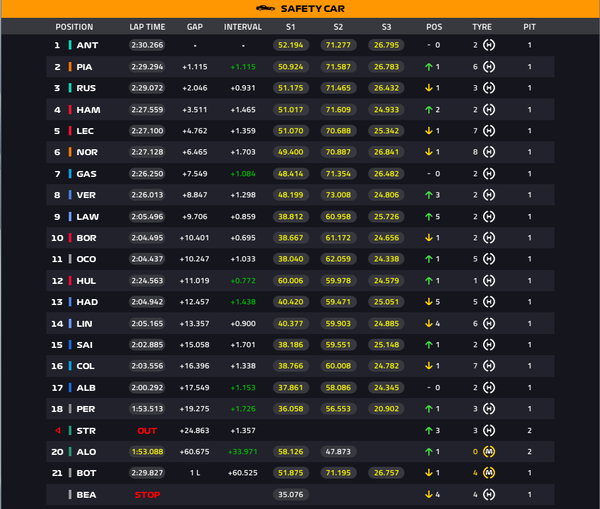Click ALO's lap time 1:53.088
The image size is (600, 509).
coord(147,452)
